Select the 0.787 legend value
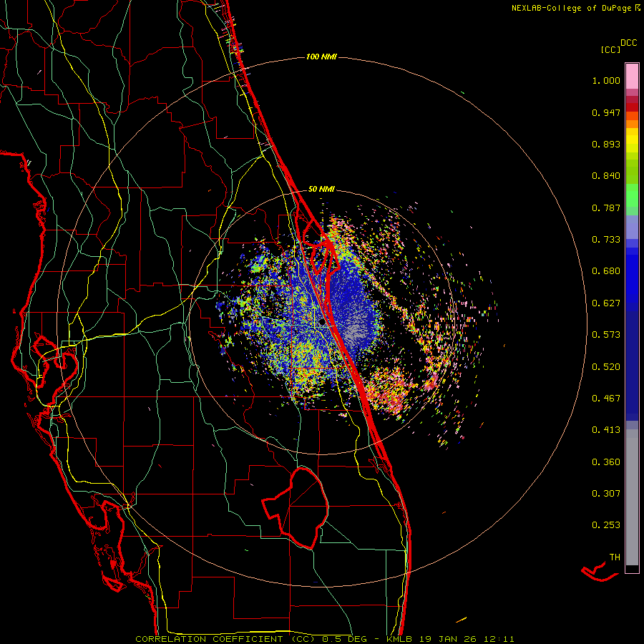Image resolution: width=644 pixels, height=644 pixels. [606, 208]
